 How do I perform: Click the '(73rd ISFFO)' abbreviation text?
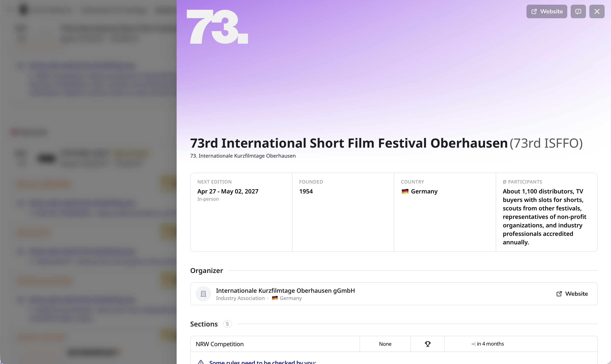tap(546, 143)
